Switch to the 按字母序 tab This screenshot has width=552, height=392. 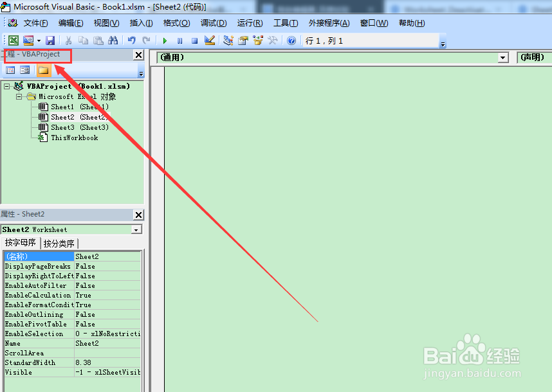(x=21, y=242)
